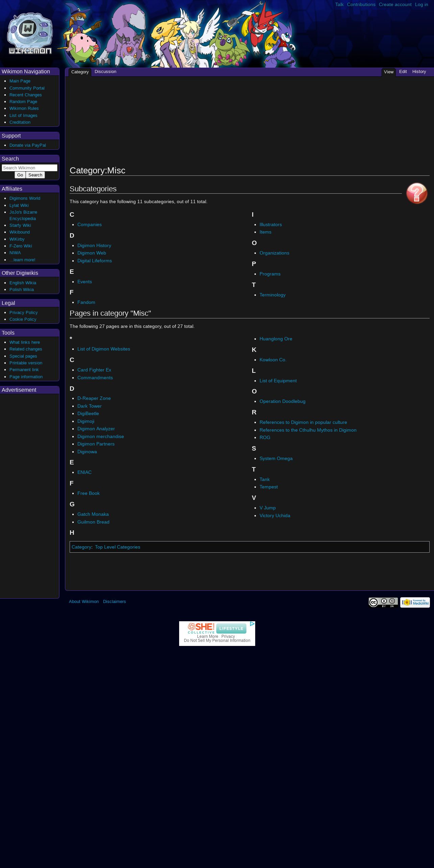Click Create account
Image resolution: width=434 pixels, height=868 pixels.
pos(395,4)
